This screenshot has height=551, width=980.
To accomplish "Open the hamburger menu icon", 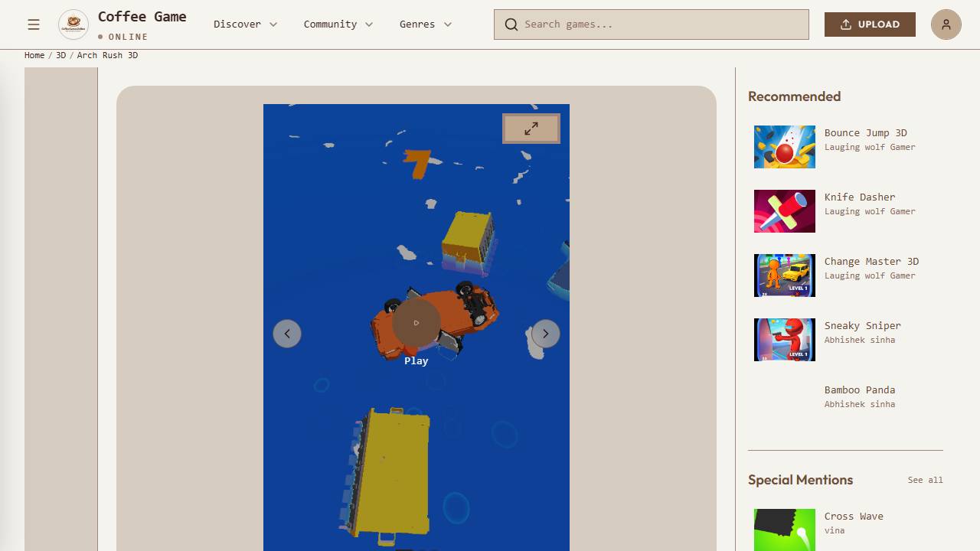I will (x=34, y=24).
